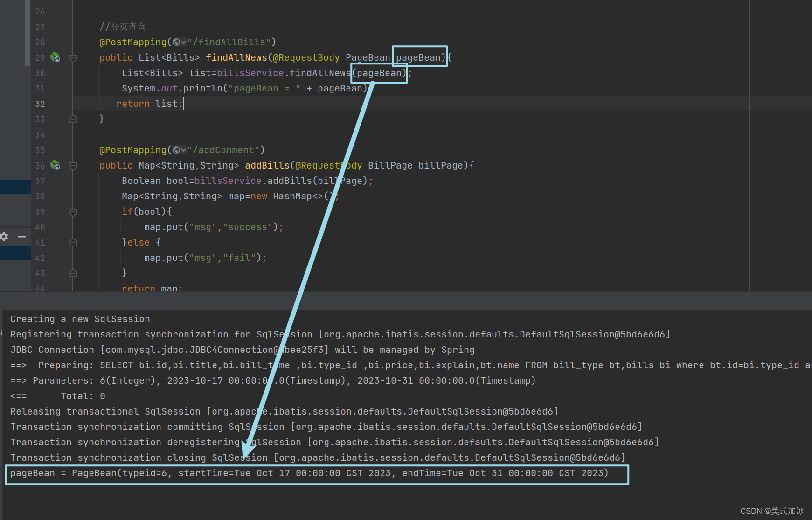Open the /addComment mapping hyperlink
The width and height of the screenshot is (812, 520).
(x=223, y=149)
